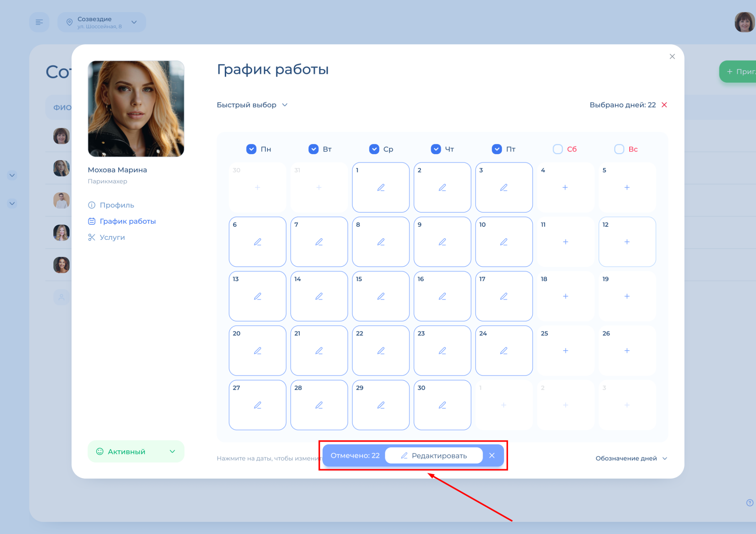This screenshot has height=534, width=756.
Task: Click the help question mark icon
Action: tap(749, 503)
